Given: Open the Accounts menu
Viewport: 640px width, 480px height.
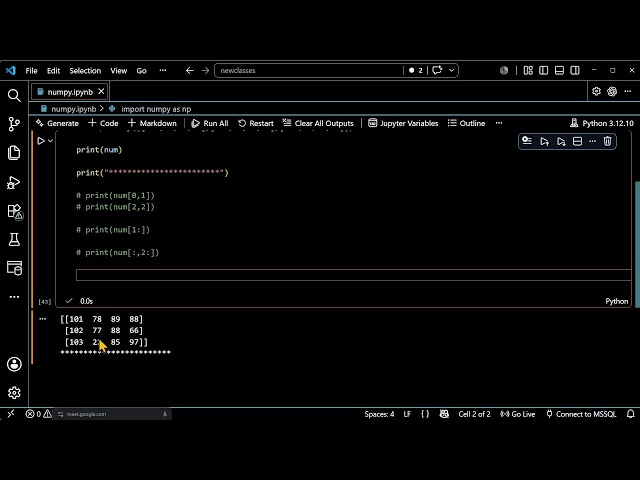Looking at the screenshot, I should click(14, 364).
